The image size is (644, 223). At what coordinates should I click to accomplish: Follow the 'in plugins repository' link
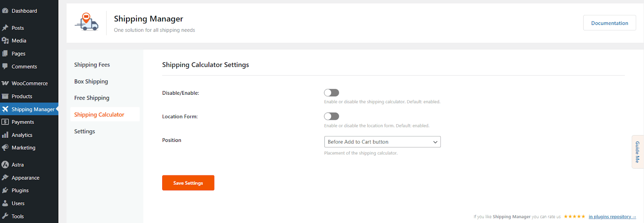tap(612, 217)
